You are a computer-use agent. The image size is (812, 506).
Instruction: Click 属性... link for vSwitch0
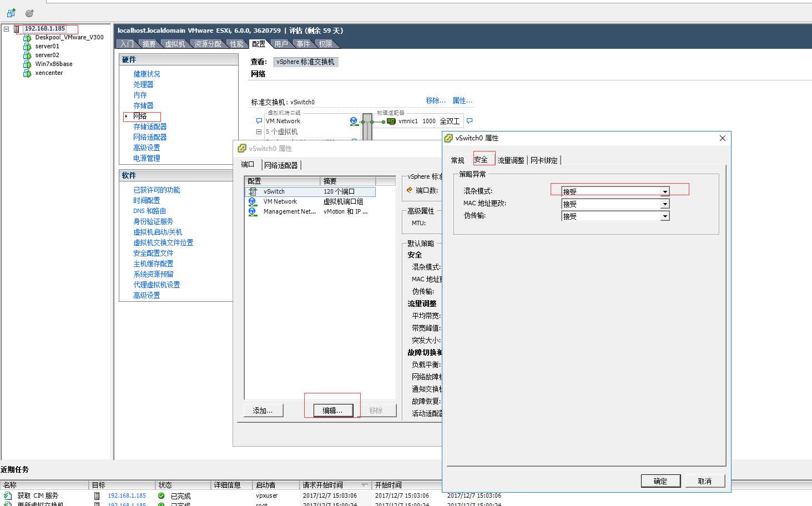coord(462,100)
